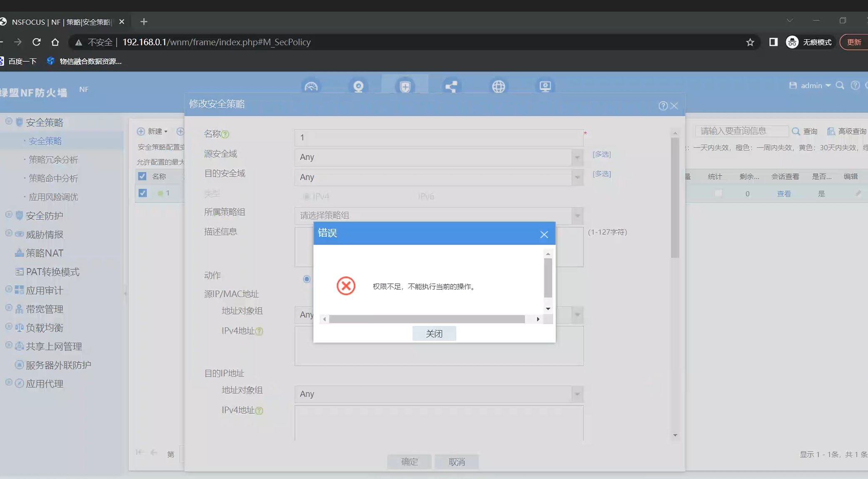
Task: Uncheck the checkbox for policy row 1
Action: click(142, 193)
